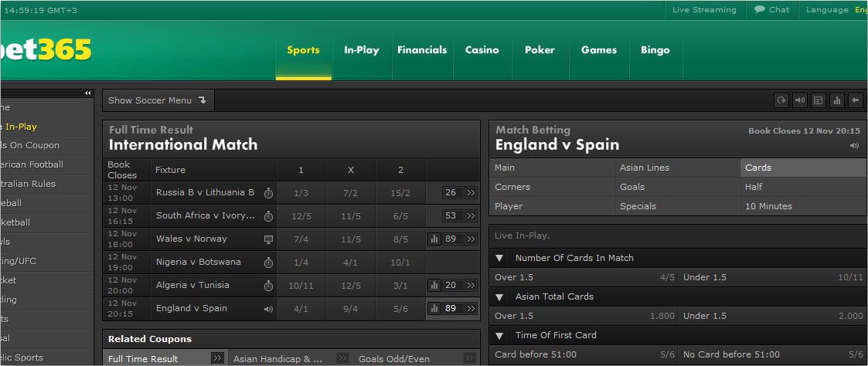868x366 pixels.
Task: Expand the Show Soccer Menu dropdown
Action: coord(158,100)
